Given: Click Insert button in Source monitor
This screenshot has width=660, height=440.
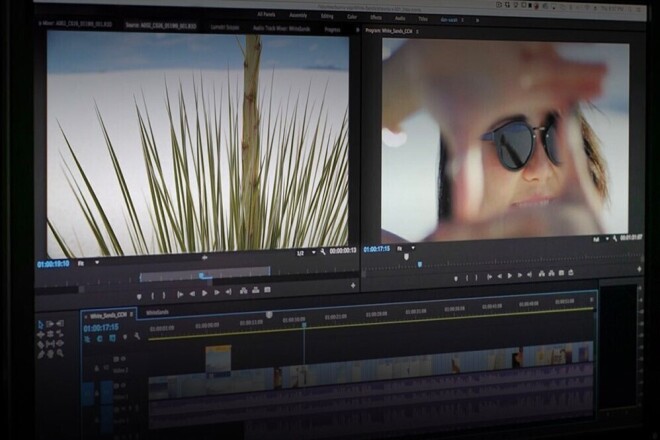Looking at the screenshot, I should [x=244, y=291].
